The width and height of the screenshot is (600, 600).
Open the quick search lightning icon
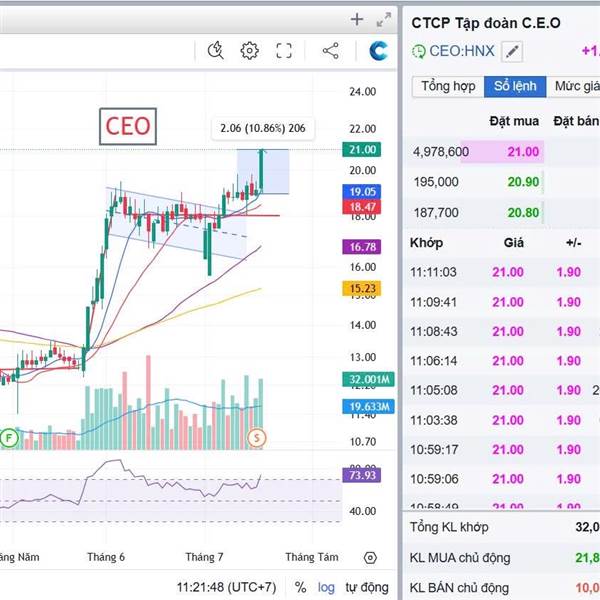tap(215, 51)
